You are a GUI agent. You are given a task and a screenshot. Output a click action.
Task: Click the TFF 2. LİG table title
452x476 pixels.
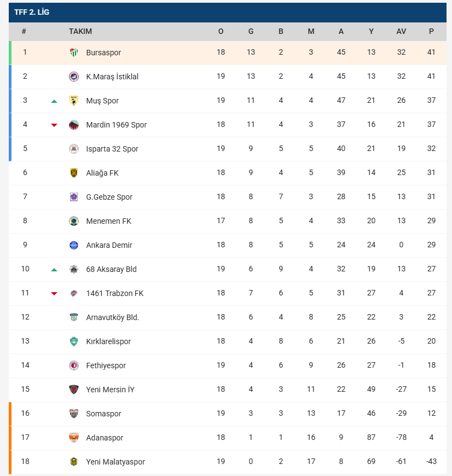32,12
